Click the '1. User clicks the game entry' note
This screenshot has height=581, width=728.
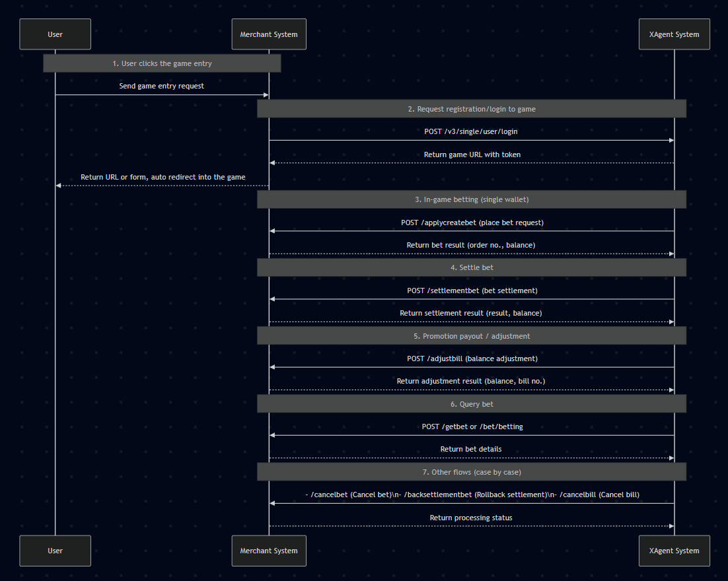pos(162,63)
